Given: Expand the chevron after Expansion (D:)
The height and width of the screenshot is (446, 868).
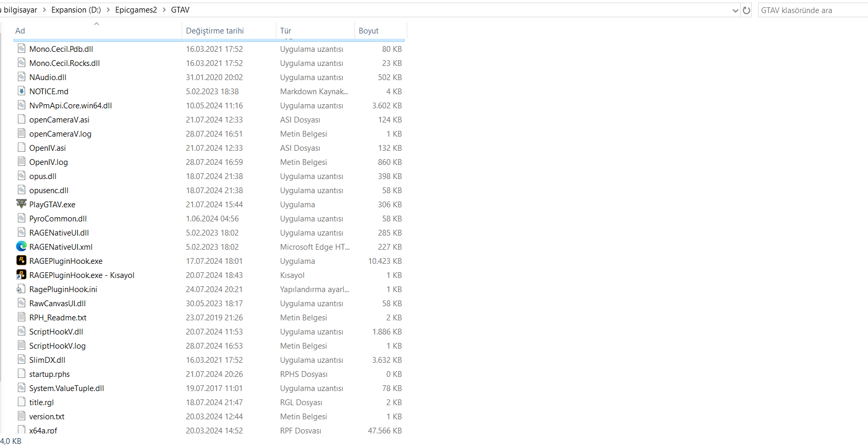Looking at the screenshot, I should [108, 10].
